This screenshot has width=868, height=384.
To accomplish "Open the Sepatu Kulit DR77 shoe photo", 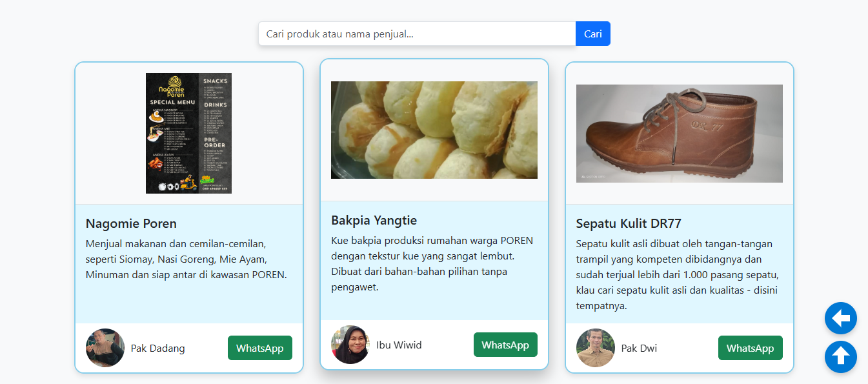I will click(x=679, y=133).
